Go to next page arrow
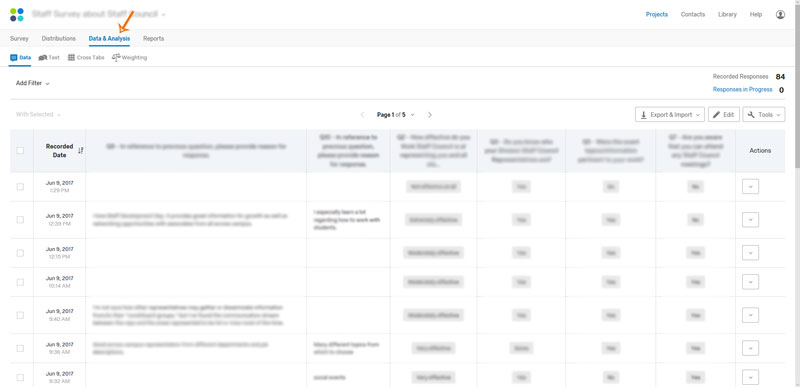 430,115
